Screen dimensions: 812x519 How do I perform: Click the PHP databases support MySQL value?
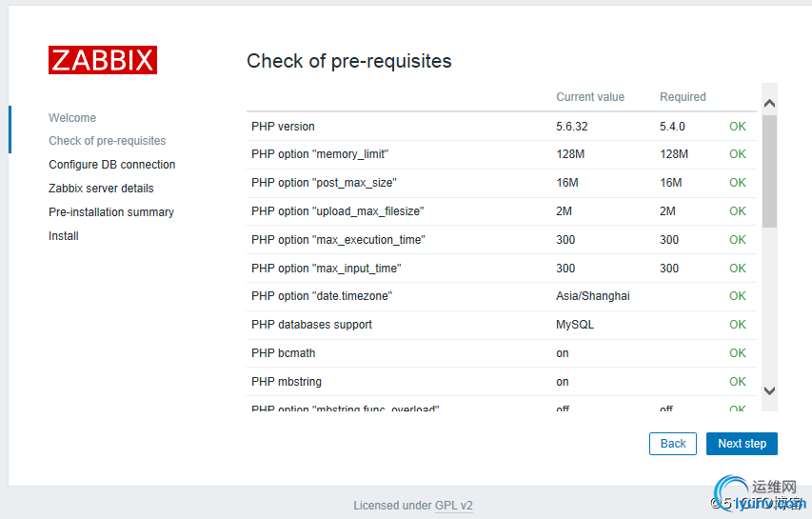[x=575, y=325]
